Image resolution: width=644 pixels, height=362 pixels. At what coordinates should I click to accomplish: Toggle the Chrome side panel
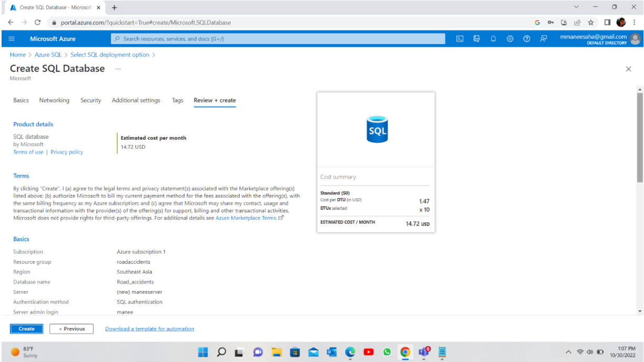click(x=608, y=23)
